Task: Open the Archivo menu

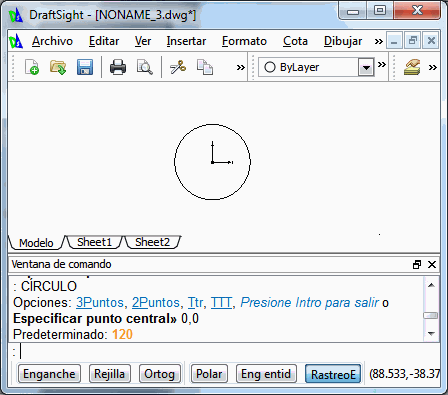Action: click(52, 41)
